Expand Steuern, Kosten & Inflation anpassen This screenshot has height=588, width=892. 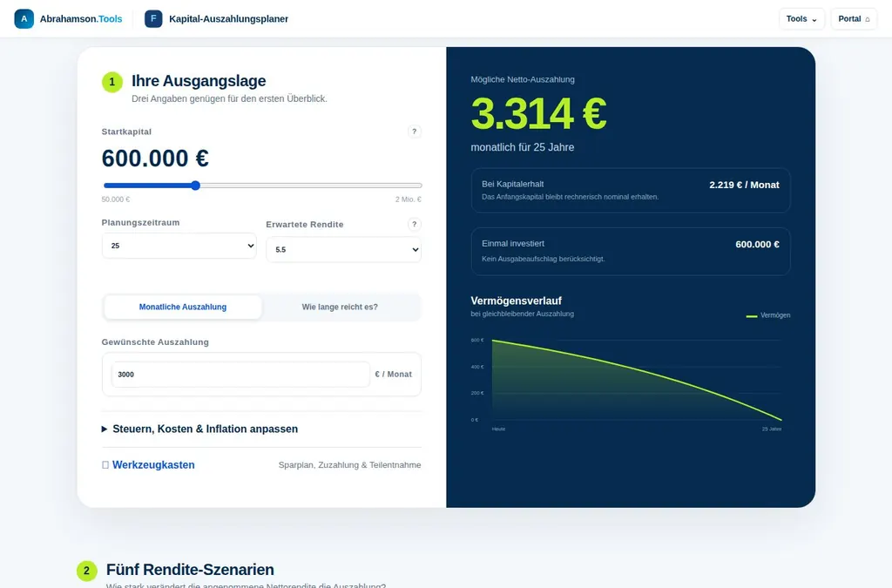pyautogui.click(x=199, y=429)
